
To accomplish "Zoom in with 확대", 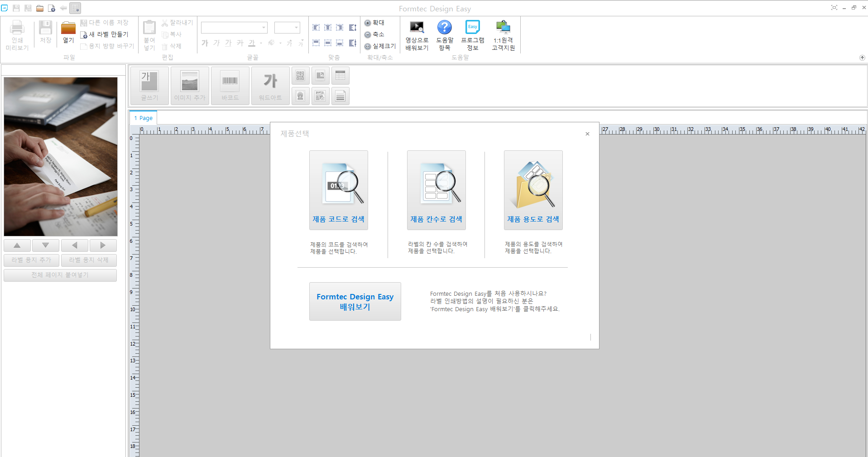I will (x=374, y=23).
